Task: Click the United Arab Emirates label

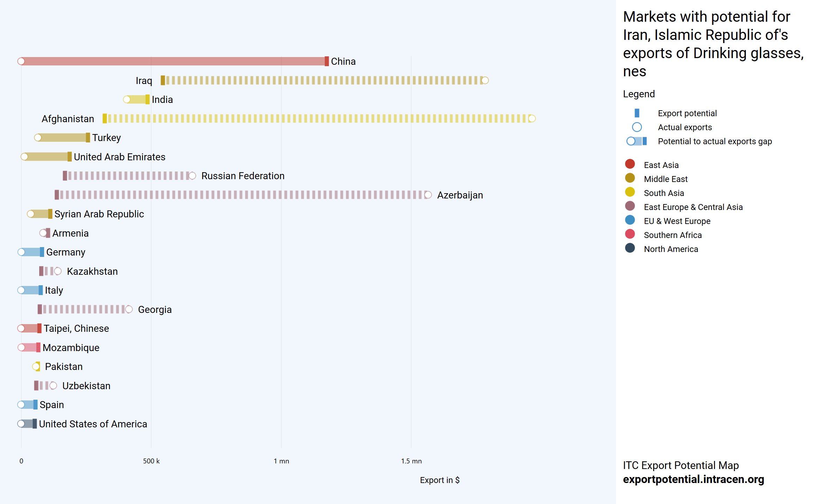Action: coord(119,157)
